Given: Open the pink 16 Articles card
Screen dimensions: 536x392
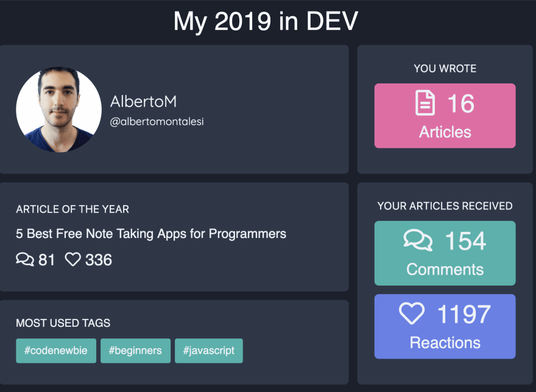Looking at the screenshot, I should 445,116.
